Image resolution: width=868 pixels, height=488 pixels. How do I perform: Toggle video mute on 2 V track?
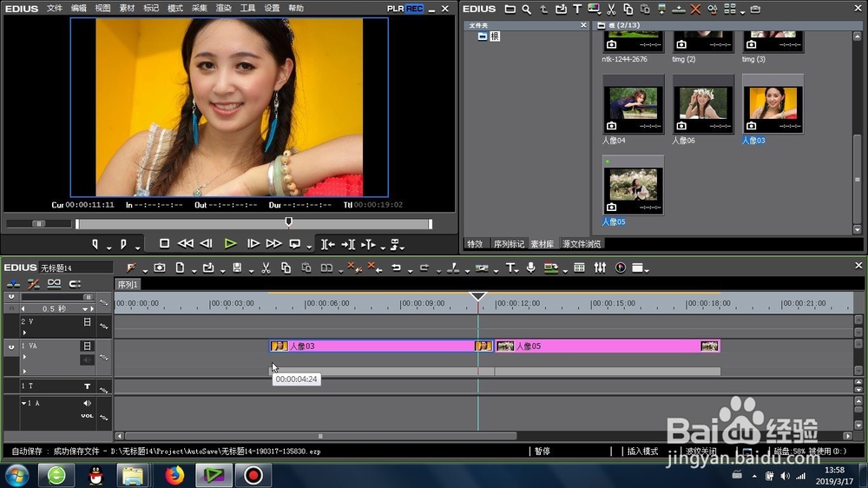click(x=87, y=322)
